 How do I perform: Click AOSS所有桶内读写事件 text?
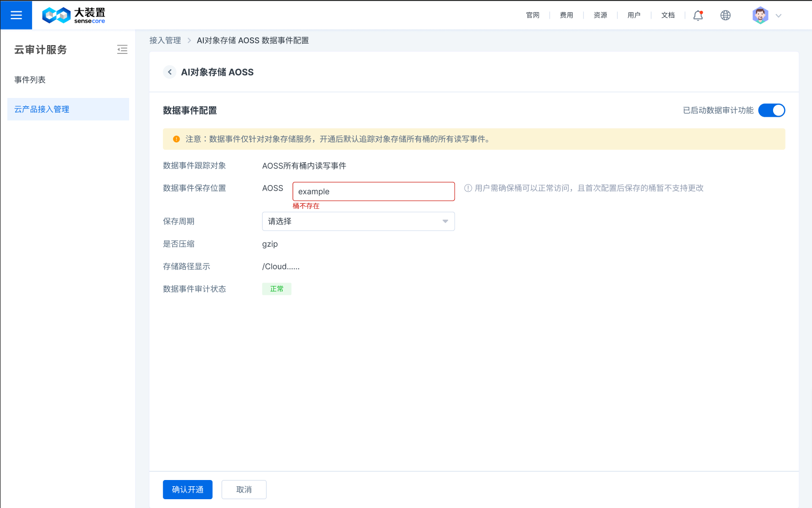tap(304, 166)
